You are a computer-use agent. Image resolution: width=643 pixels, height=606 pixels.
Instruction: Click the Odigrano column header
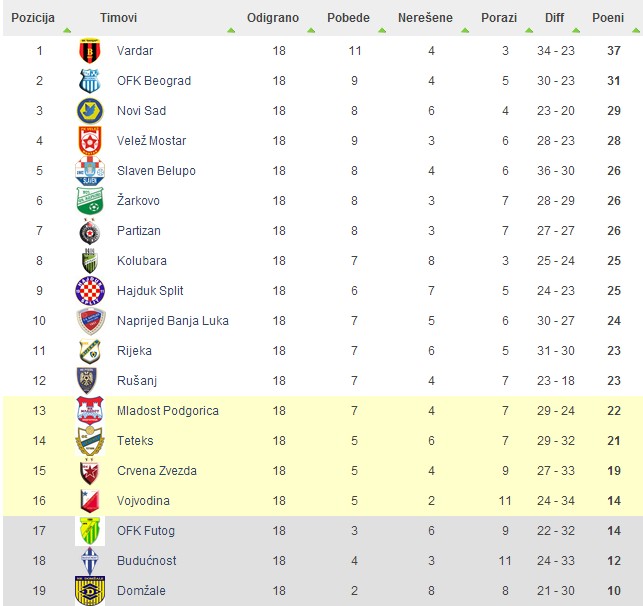pos(273,18)
